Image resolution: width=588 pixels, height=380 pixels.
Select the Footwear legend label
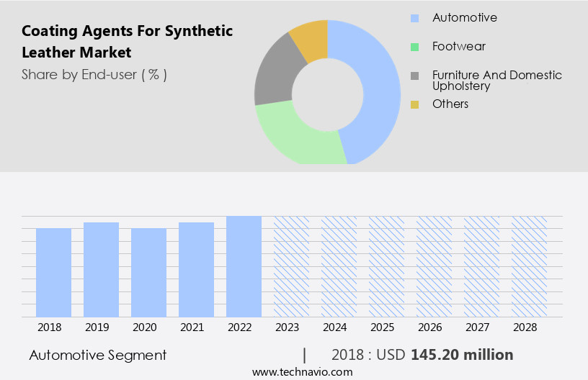pyautogui.click(x=458, y=47)
